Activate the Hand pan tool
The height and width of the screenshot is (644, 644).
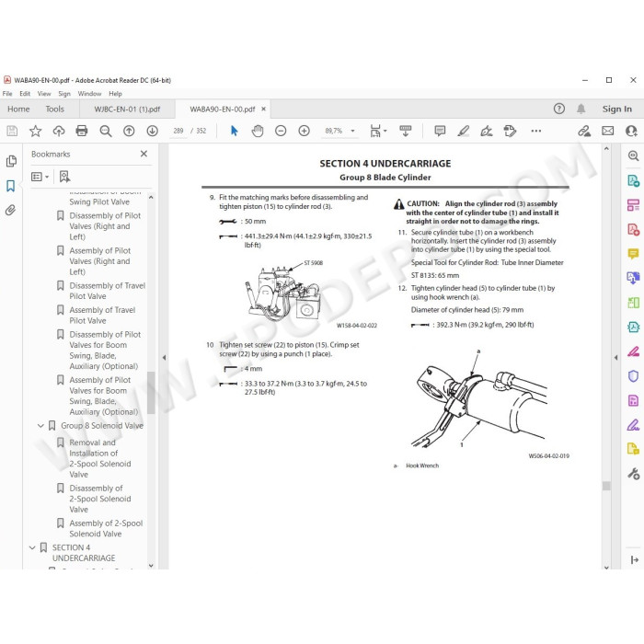click(258, 131)
